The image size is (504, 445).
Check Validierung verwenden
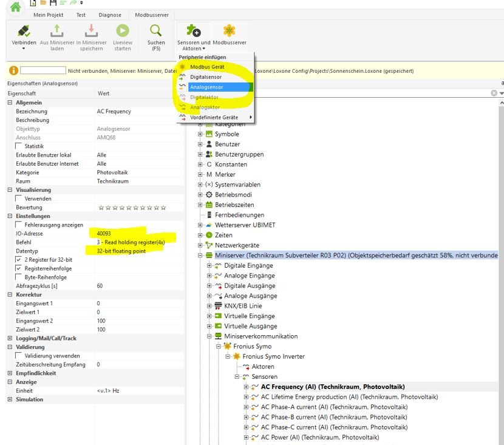coord(19,355)
